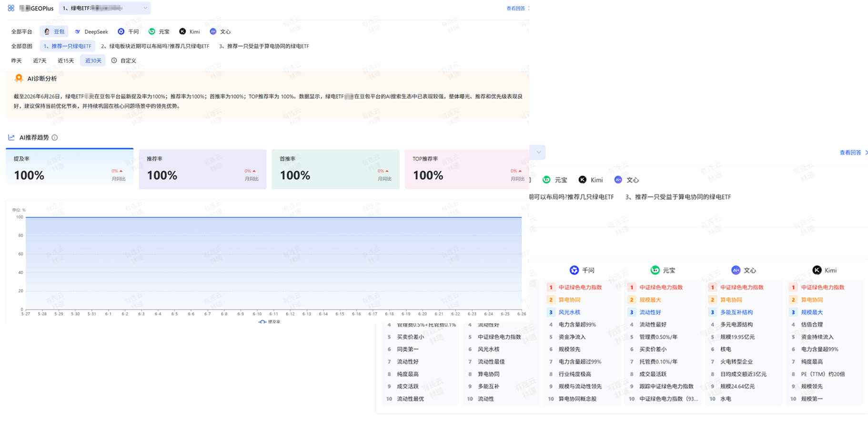Click the 豆包 avatar icon
This screenshot has width=868, height=430.
coord(47,31)
